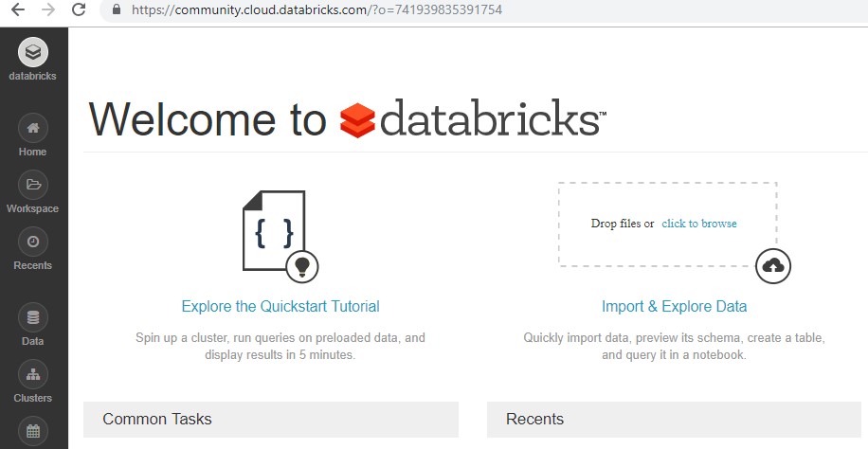Click the browser back arrow
The image size is (868, 449).
pyautogui.click(x=17, y=10)
